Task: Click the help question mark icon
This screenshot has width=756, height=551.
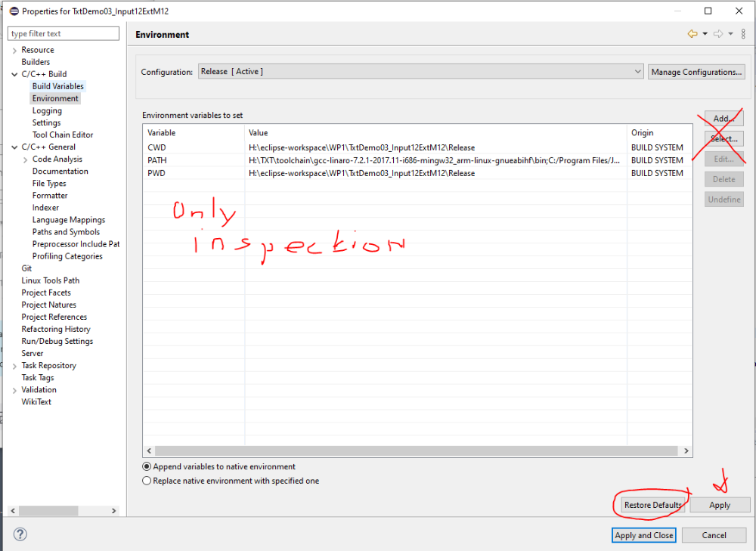Action: coord(20,534)
